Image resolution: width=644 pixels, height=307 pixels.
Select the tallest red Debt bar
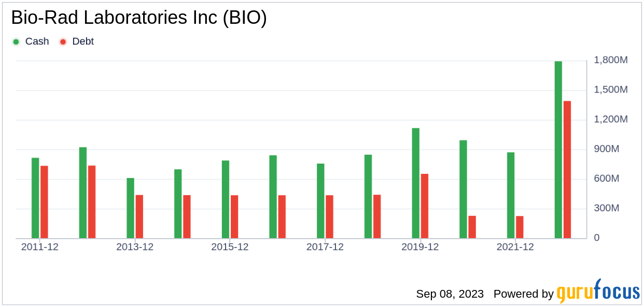567,170
